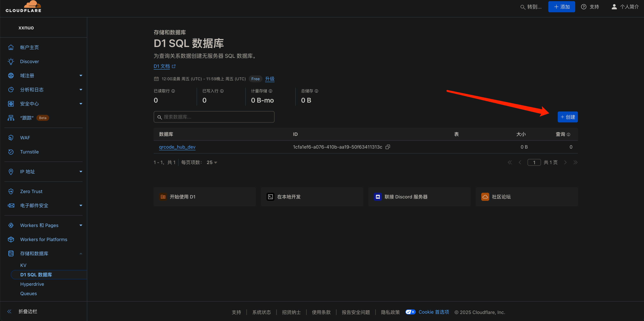This screenshot has width=644, height=321.
Task: Click the blue 创建 button
Action: [567, 117]
